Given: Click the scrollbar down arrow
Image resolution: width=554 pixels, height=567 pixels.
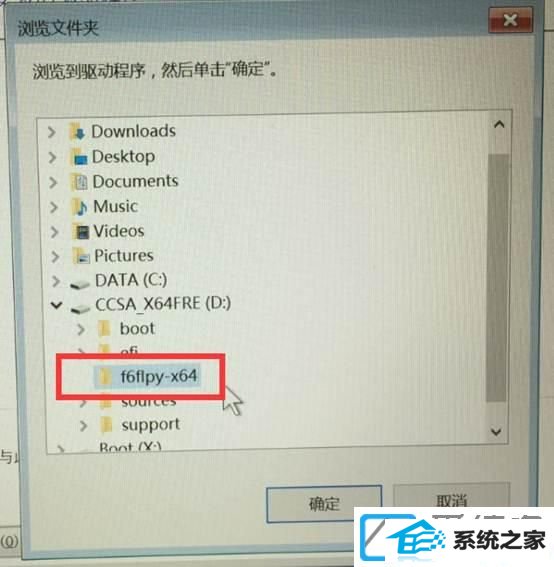Looking at the screenshot, I should click(x=496, y=431).
